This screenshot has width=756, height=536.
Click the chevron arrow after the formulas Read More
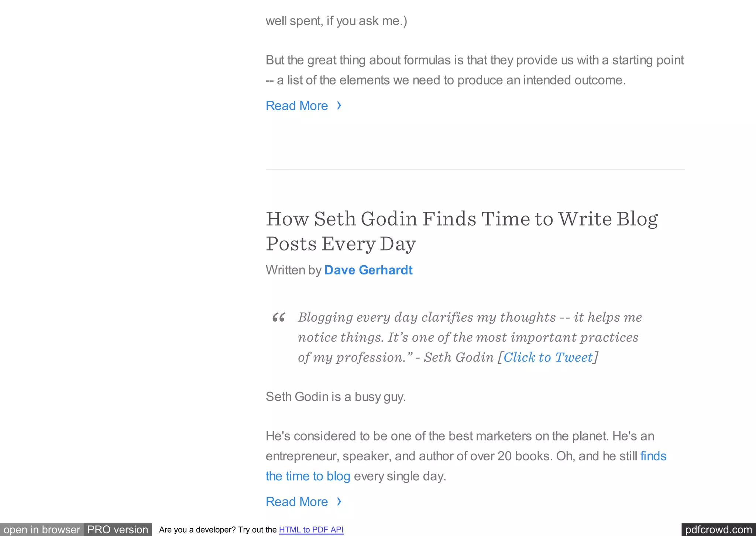pyautogui.click(x=339, y=106)
